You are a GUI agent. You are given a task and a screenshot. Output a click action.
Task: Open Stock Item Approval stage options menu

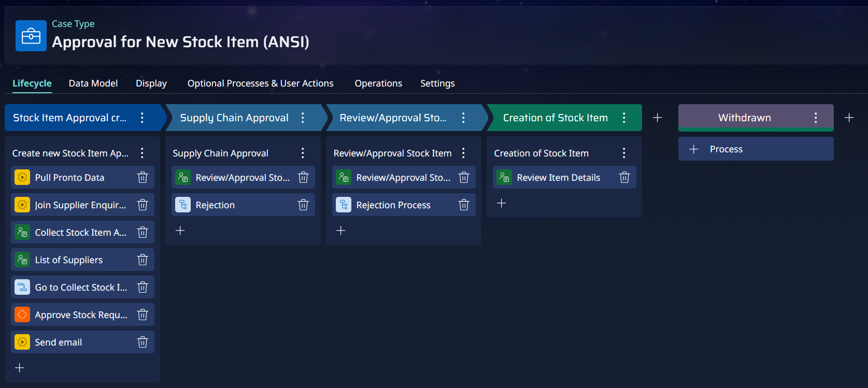coord(142,118)
